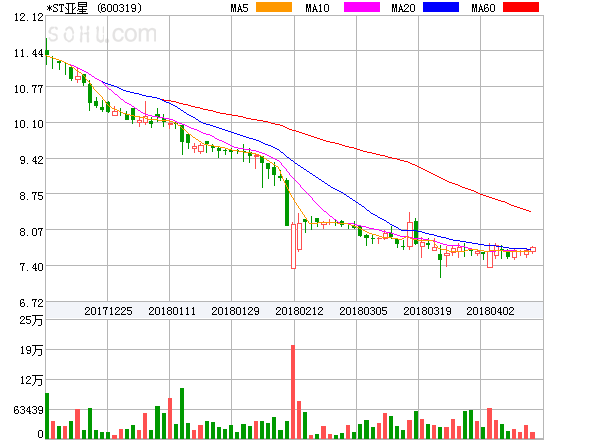Click the MA10 legend label
The width and height of the screenshot is (600, 440).
coord(317,8)
